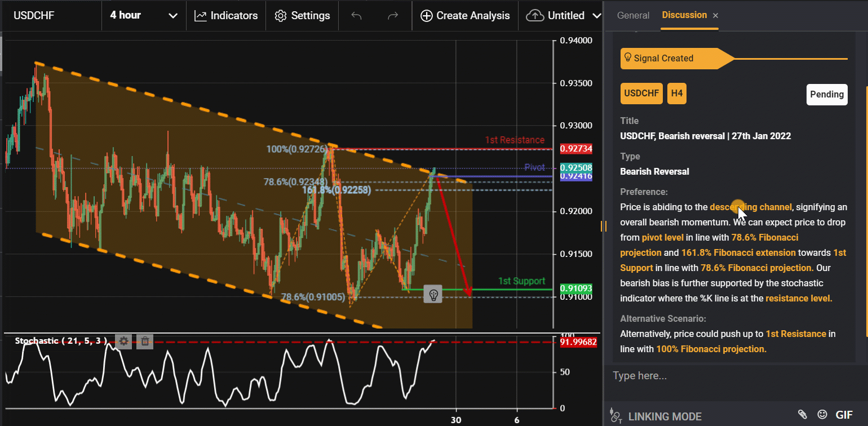Close the Discussion tab
Screen dimensions: 868x426
tap(715, 16)
